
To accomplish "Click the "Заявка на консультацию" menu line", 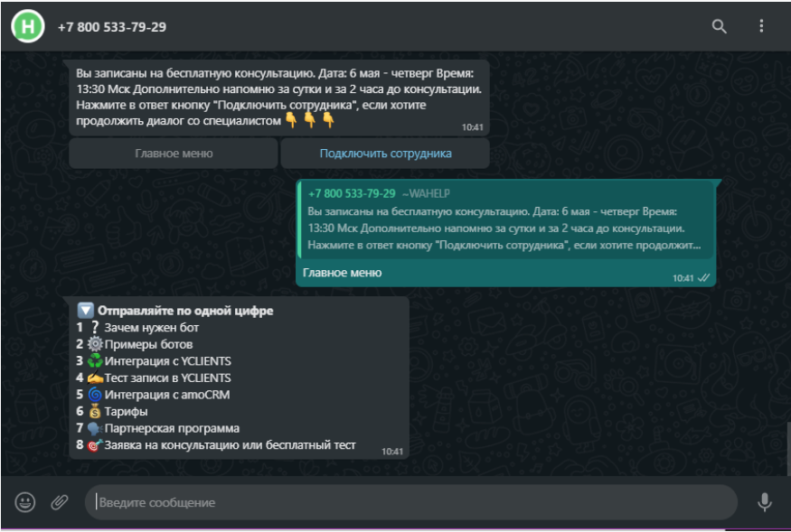I will click(230, 445).
